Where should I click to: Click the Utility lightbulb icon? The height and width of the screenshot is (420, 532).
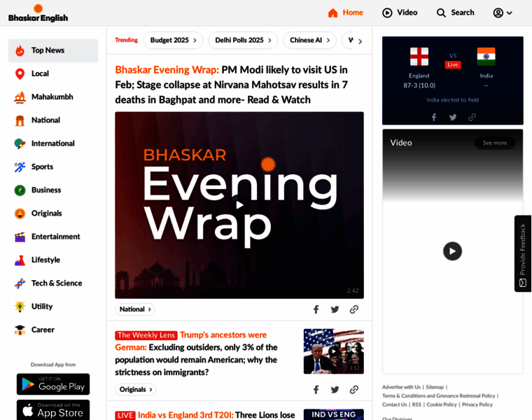20,307
